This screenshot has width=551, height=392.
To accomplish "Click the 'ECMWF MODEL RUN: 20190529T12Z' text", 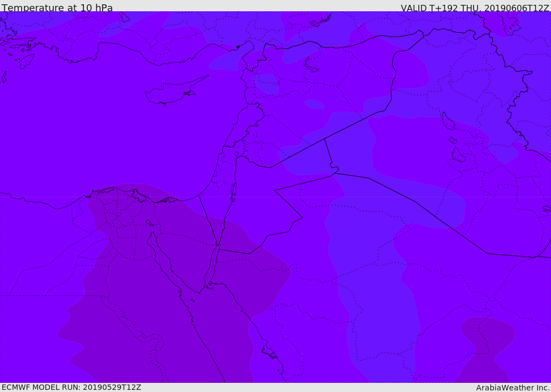I will coord(72,388).
